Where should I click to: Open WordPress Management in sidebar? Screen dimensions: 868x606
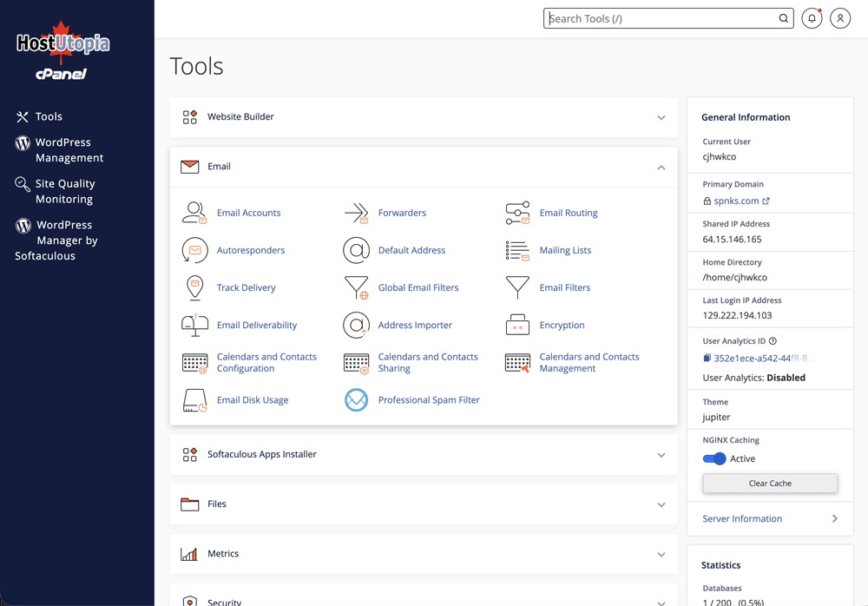(x=69, y=149)
